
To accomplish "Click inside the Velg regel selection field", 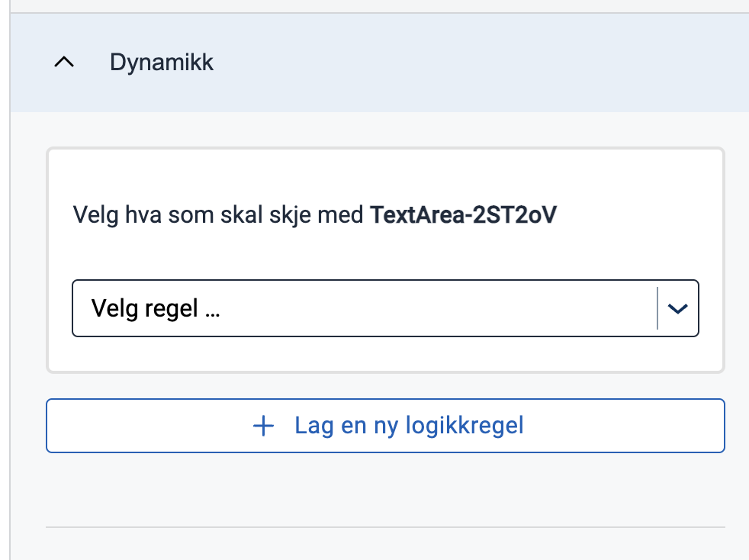I will (305, 308).
